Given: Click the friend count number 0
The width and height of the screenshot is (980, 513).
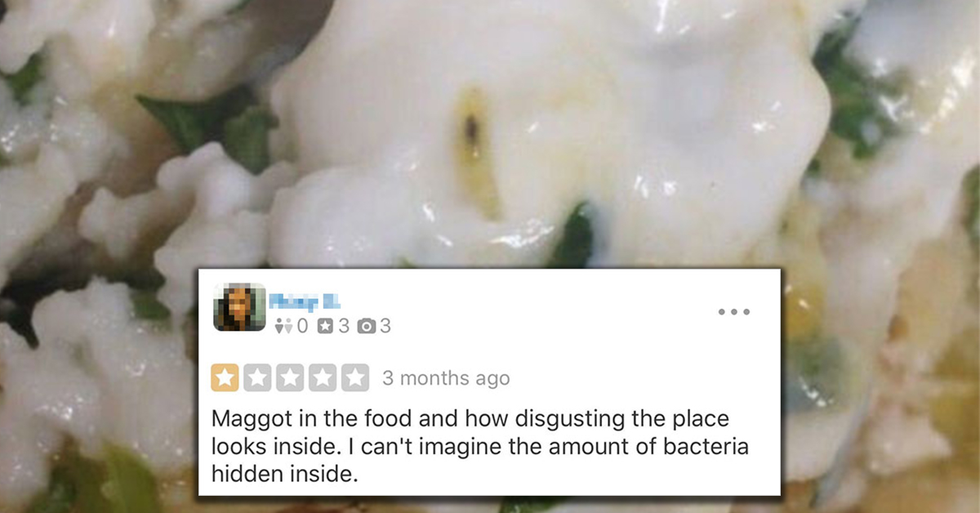Looking at the screenshot, I should [302, 326].
